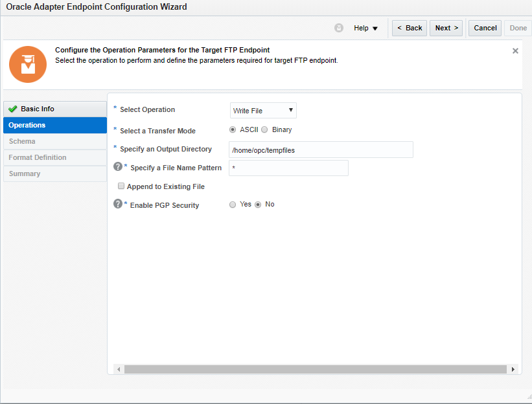Image resolution: width=532 pixels, height=404 pixels.
Task: Expand the Help menu
Action: 365,28
